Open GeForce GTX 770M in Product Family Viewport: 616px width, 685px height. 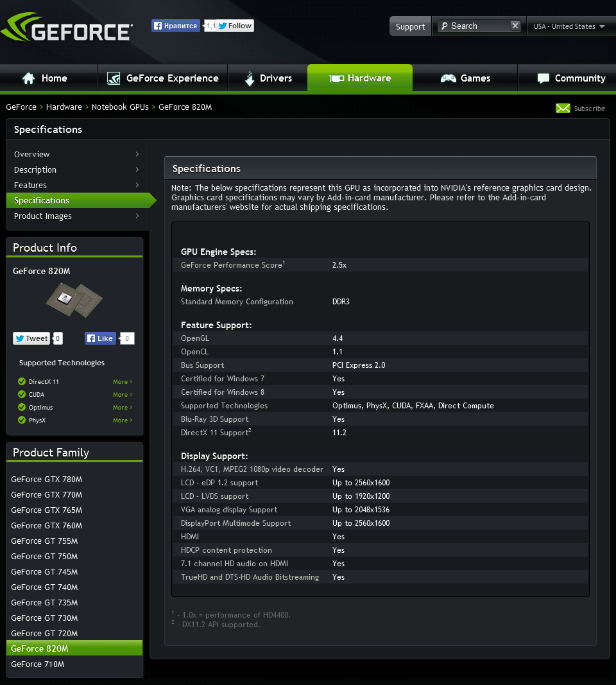point(47,494)
